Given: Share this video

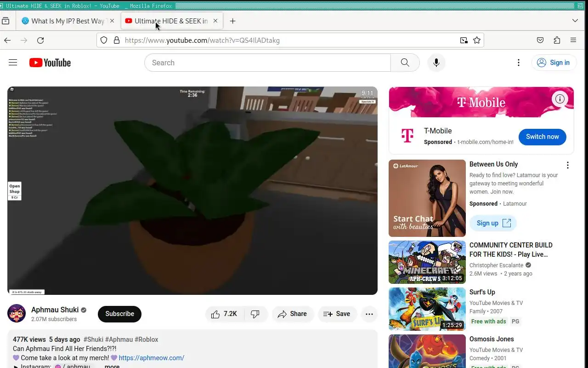Looking at the screenshot, I should point(293,314).
